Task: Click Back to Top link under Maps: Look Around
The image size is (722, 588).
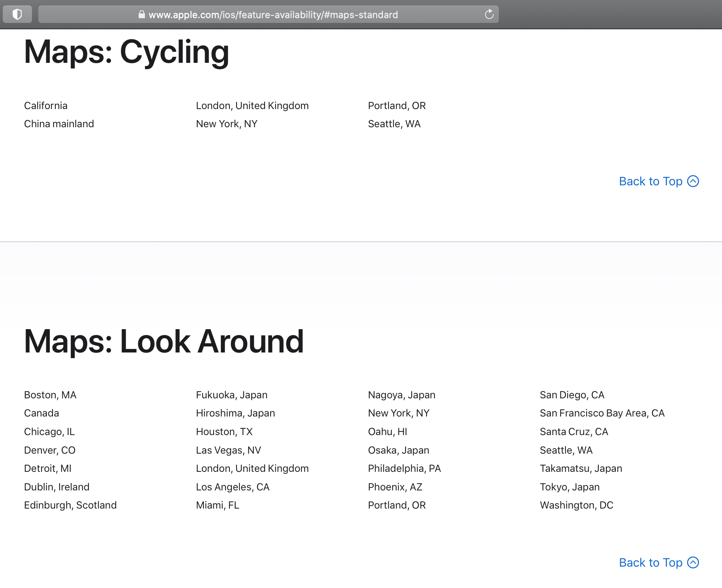Action: [x=659, y=563]
